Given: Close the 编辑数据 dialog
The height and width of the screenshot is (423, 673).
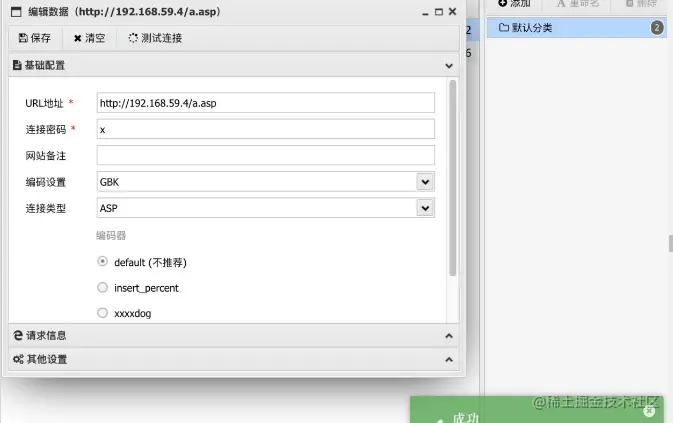Looking at the screenshot, I should (452, 12).
